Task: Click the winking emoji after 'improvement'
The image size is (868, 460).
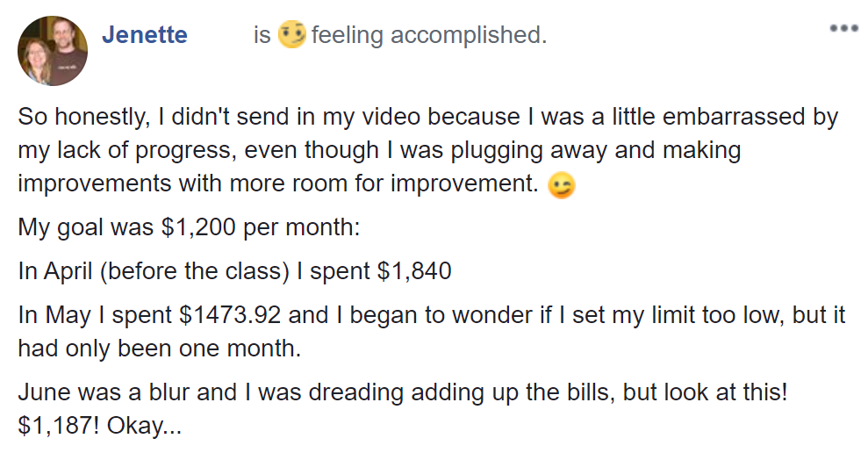Action: [561, 187]
